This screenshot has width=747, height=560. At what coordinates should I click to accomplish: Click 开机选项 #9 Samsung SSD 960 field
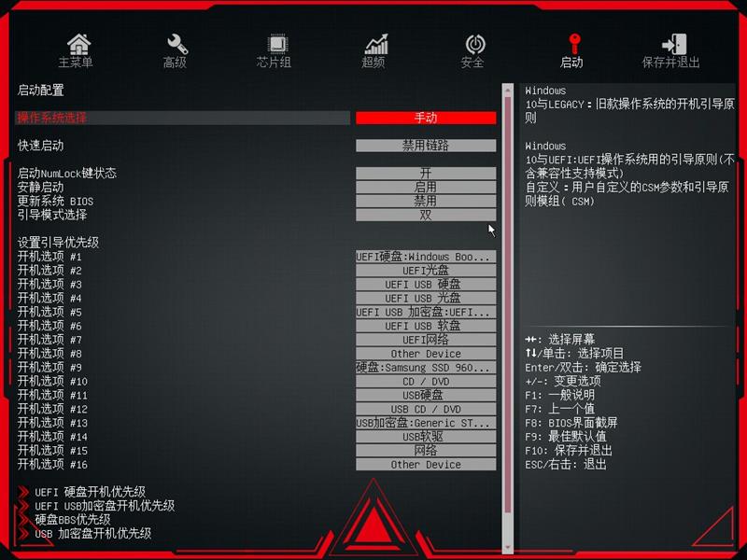(426, 367)
